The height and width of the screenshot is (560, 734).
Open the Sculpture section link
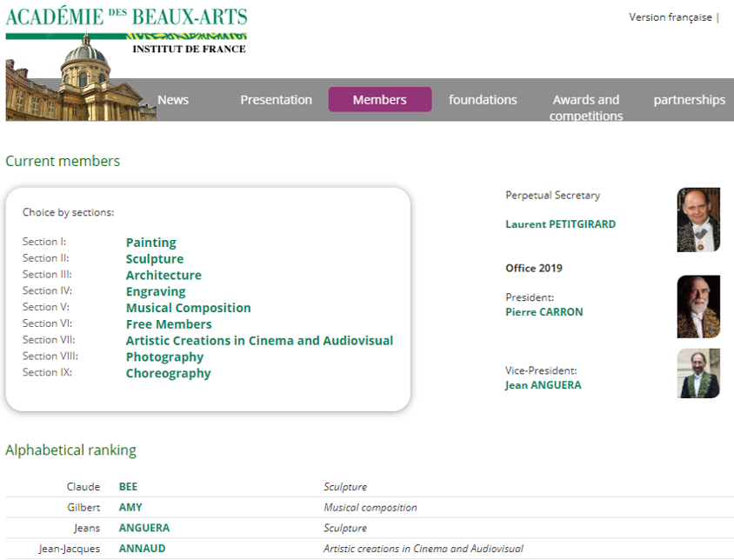coord(155,259)
